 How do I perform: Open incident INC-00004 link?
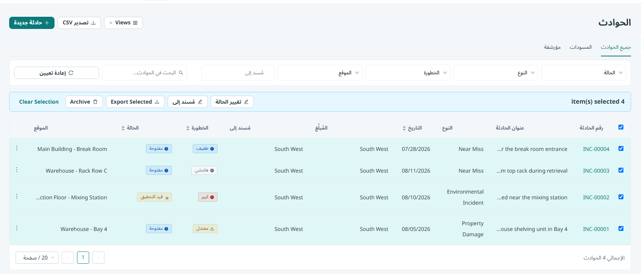[596, 149]
